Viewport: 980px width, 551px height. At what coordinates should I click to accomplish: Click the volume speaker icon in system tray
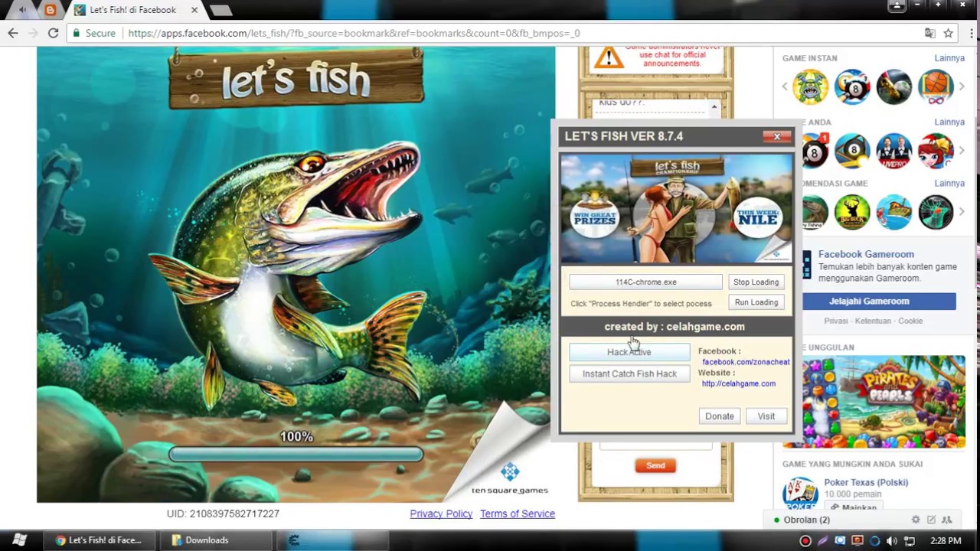pyautogui.click(x=892, y=540)
